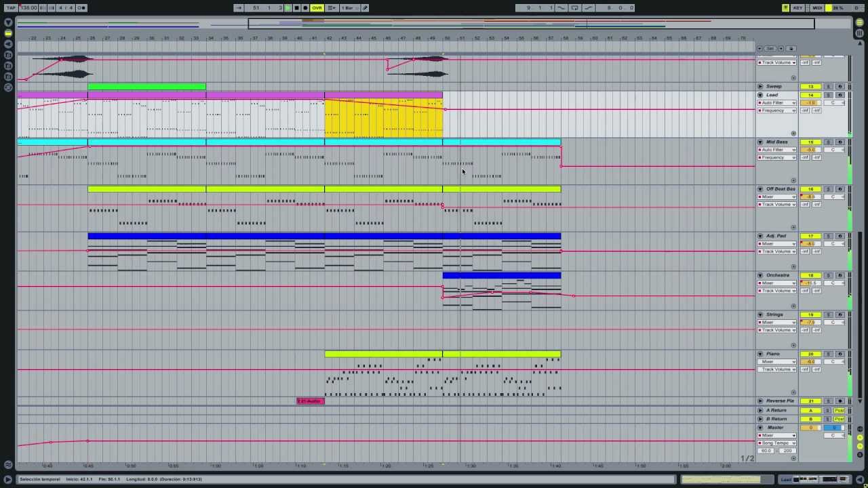
Task: Open File Browser 1
Action: tap(7, 54)
